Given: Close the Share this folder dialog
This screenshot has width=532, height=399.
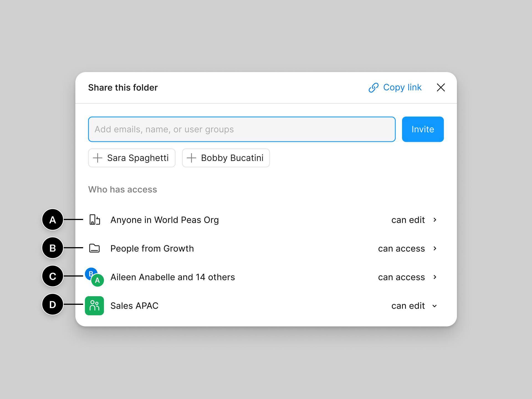Looking at the screenshot, I should 441,88.
